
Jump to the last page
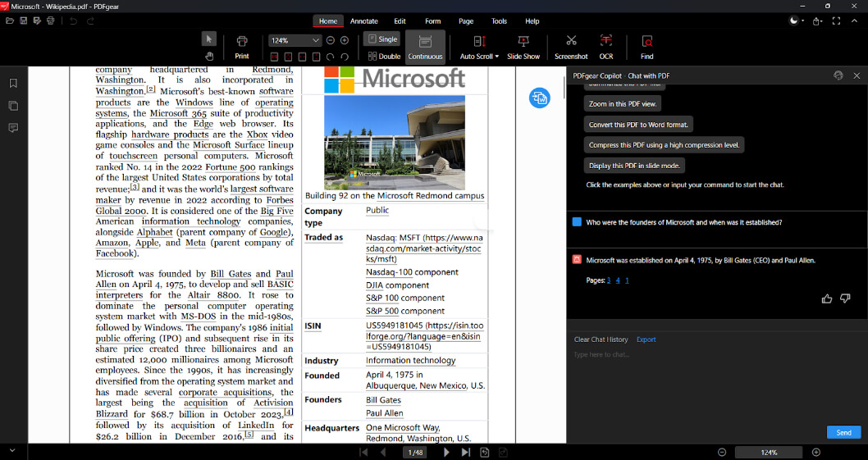[465, 453]
